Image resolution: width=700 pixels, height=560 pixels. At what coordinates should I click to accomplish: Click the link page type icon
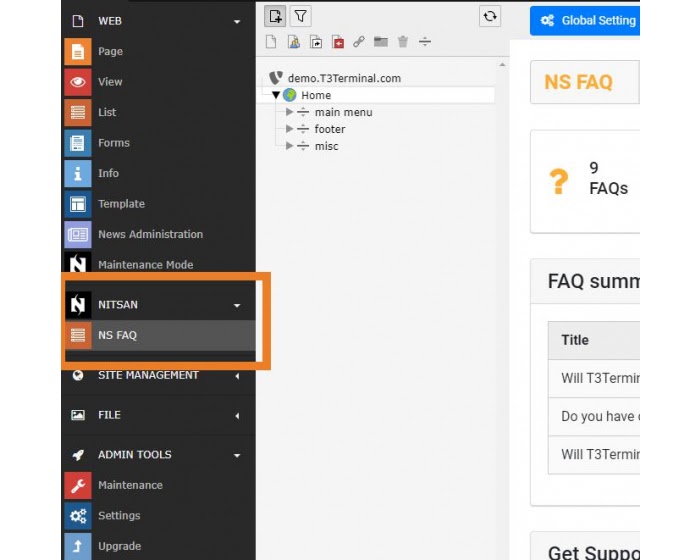(x=359, y=42)
